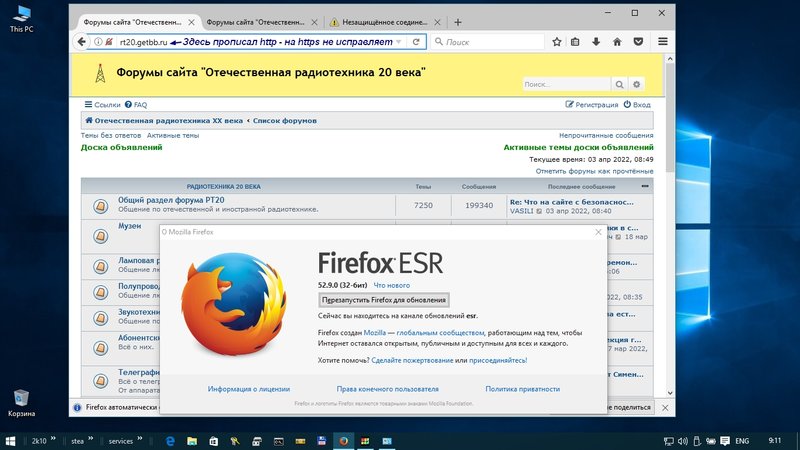Screen dimensions: 800x450
Task: Open Что нового link in About dialog
Action: [x=391, y=286]
